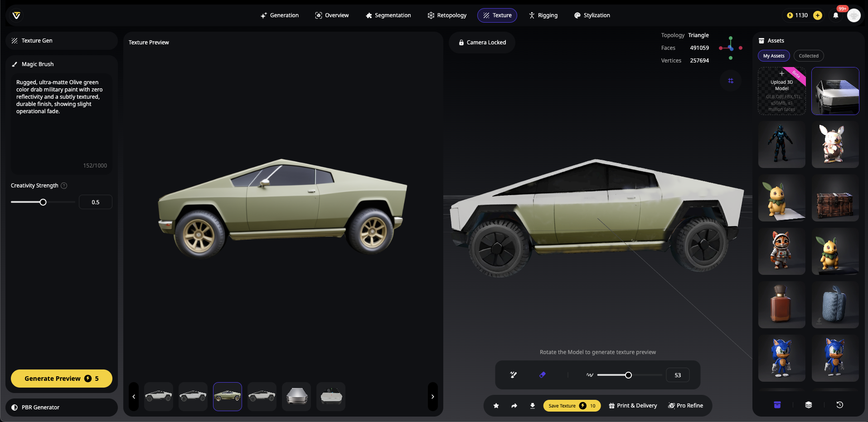Click the Save Texture button
This screenshot has height=422, width=868.
(x=572, y=406)
